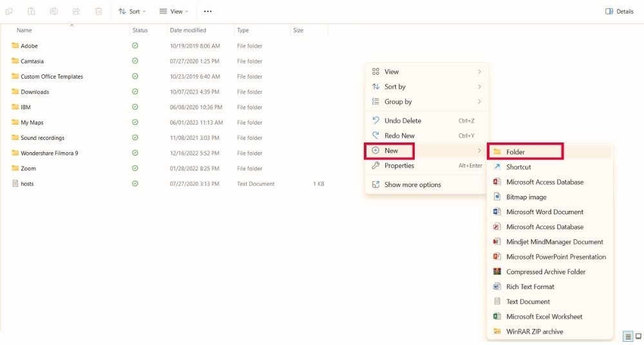644x345 pixels.
Task: Choose Undo Delete from the context menu
Action: (427, 121)
